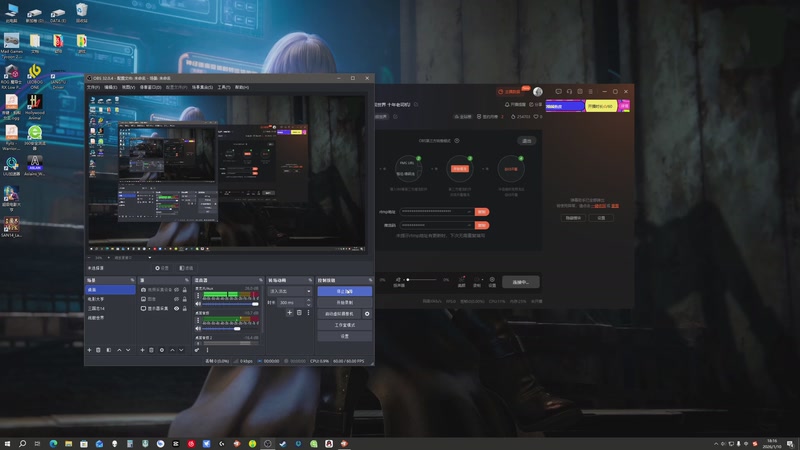
Task: Open 设置 button in OBS Controls panel
Action: tap(344, 336)
